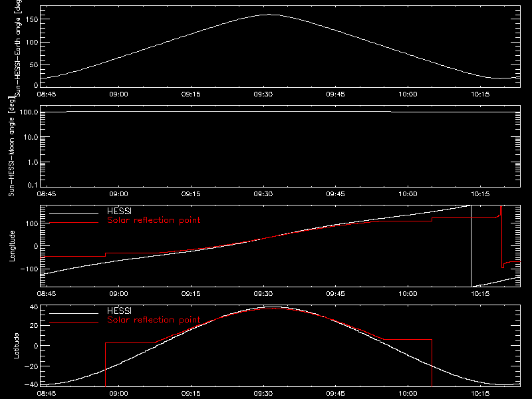Click the -100 tick on Longitude axis

point(29,269)
